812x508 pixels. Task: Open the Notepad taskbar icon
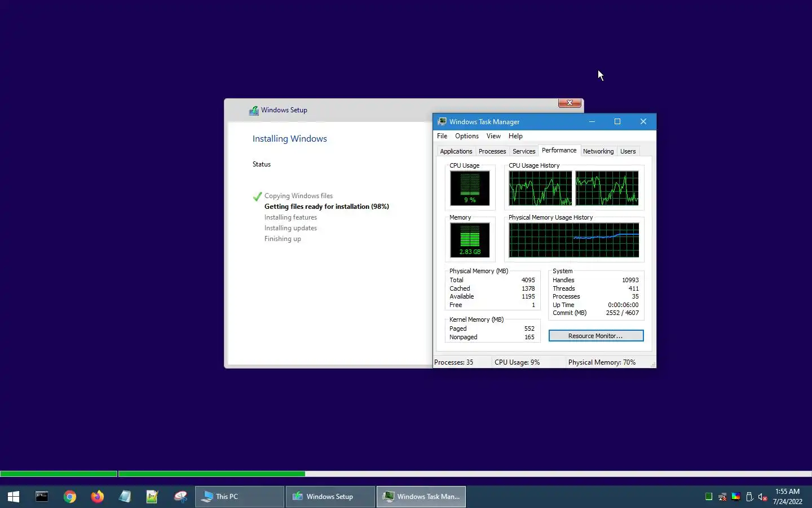(125, 497)
